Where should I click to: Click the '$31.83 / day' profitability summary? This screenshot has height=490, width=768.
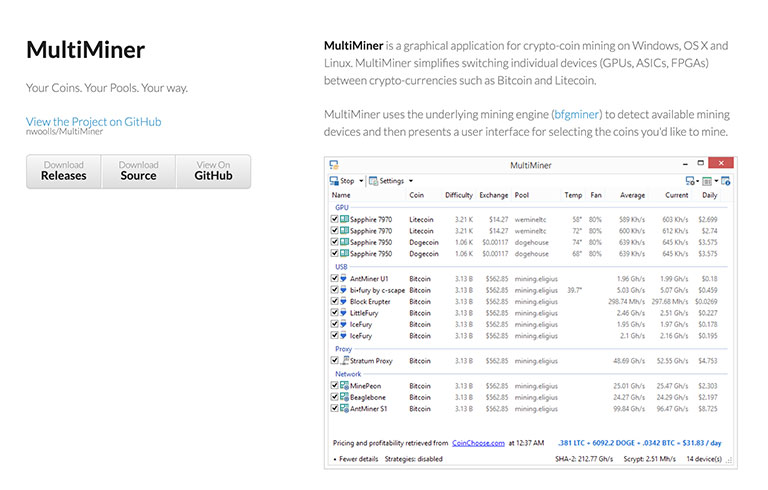click(702, 443)
